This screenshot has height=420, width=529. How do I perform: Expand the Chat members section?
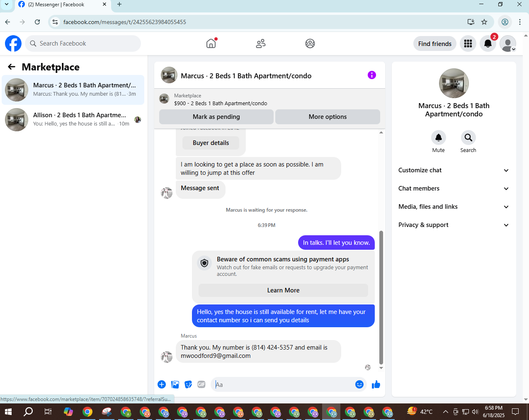click(454, 188)
